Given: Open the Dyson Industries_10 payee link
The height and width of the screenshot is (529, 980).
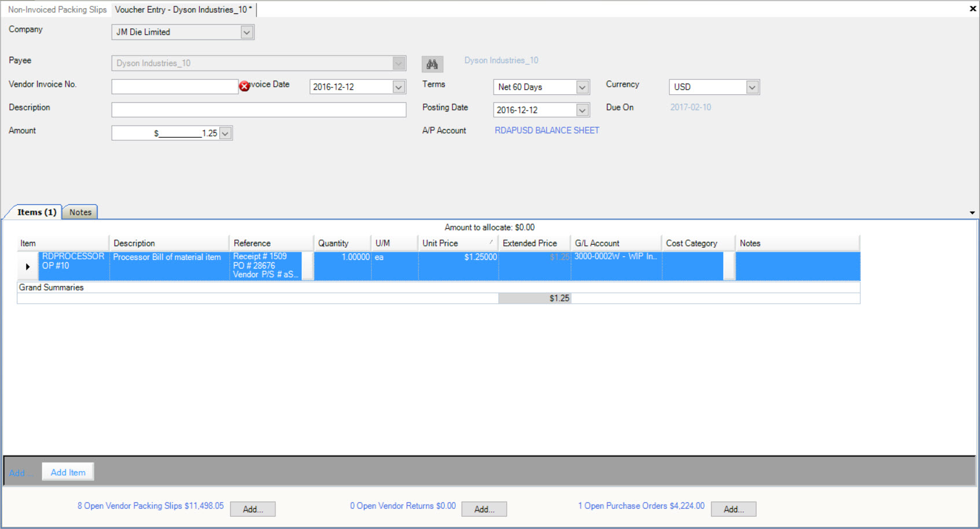Looking at the screenshot, I should tap(501, 60).
